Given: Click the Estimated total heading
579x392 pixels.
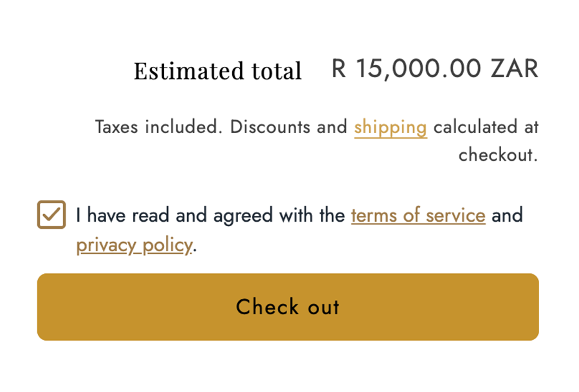Looking at the screenshot, I should pos(217,71).
